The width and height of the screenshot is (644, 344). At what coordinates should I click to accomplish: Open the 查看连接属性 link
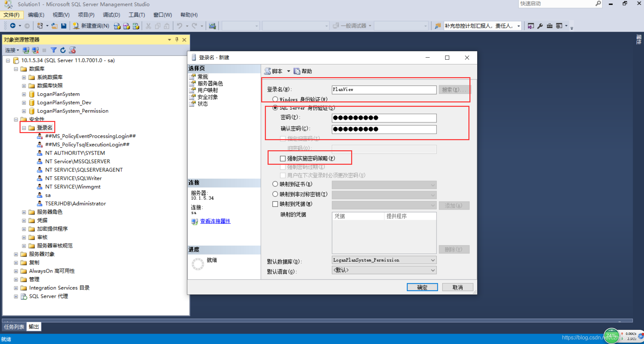click(215, 221)
